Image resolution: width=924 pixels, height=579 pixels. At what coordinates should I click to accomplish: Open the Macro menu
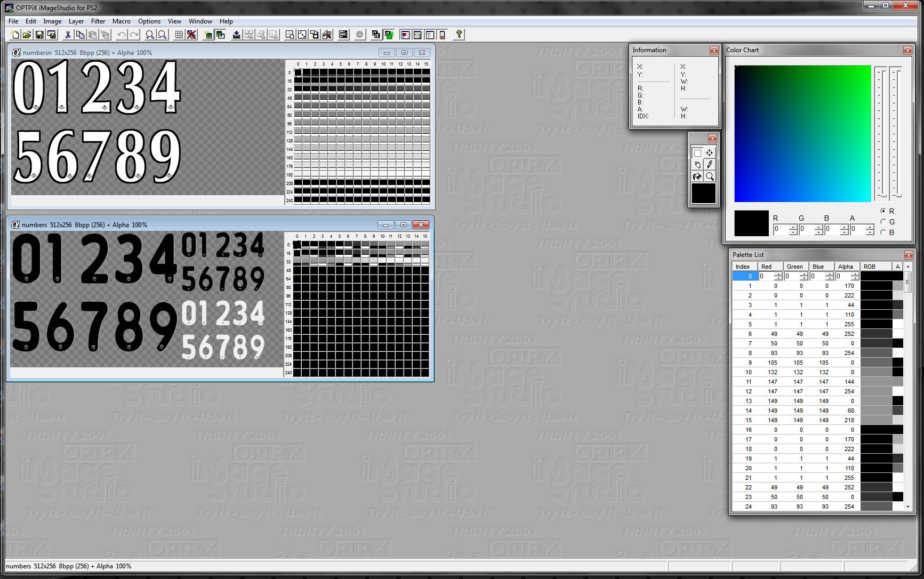click(122, 21)
